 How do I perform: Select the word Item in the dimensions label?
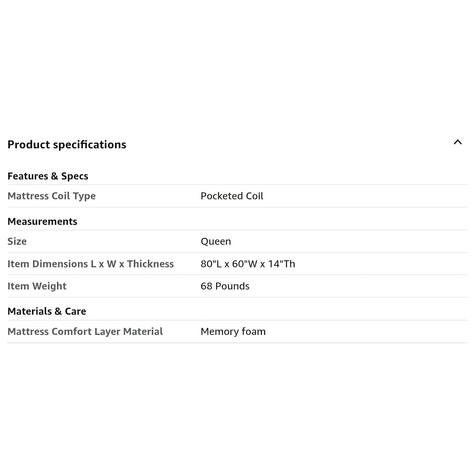(18, 264)
